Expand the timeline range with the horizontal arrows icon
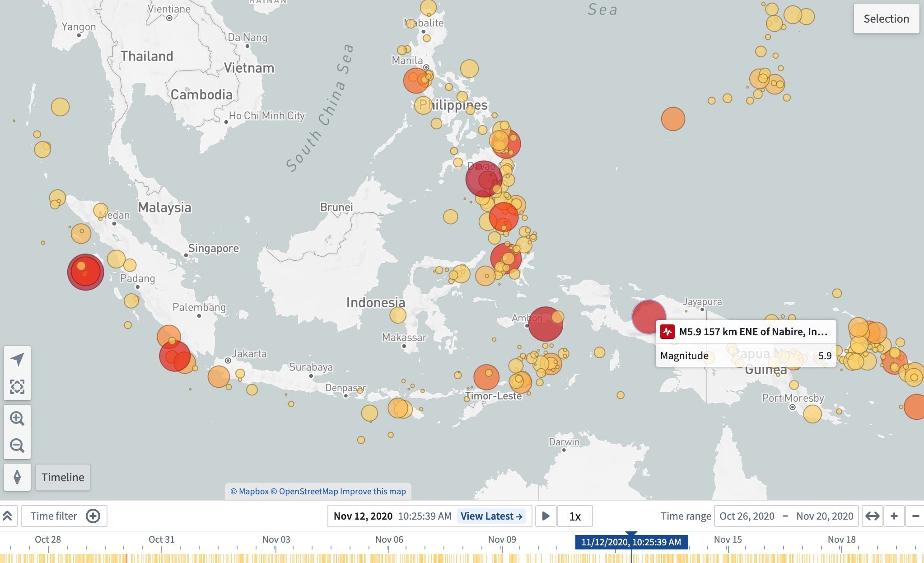Screen dimensions: 924x563 [873, 516]
